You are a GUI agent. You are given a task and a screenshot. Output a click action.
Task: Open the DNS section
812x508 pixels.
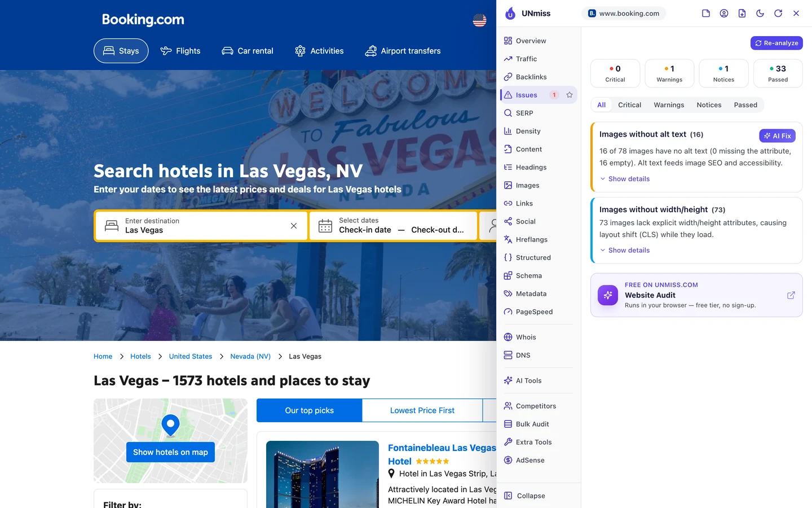tap(539, 355)
